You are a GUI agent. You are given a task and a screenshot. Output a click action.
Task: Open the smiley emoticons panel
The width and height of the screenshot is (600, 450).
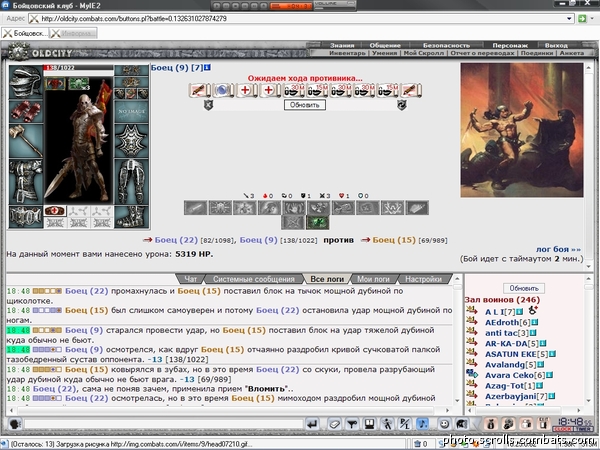(x=444, y=424)
